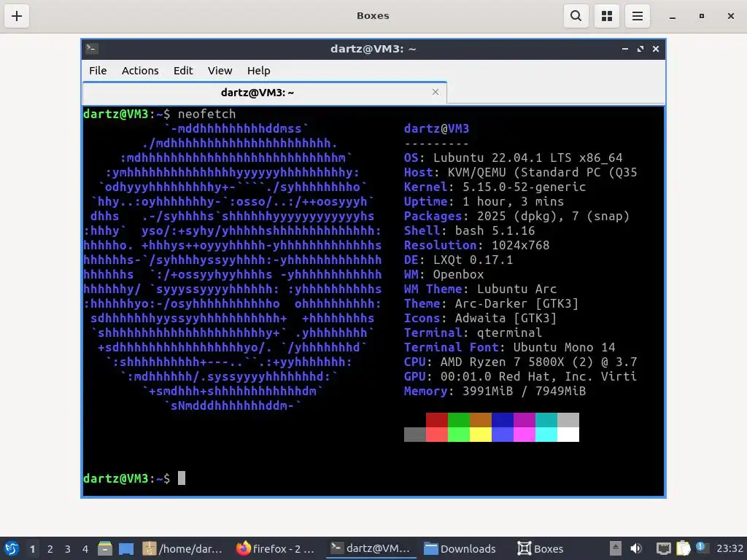Image resolution: width=747 pixels, height=560 pixels.
Task: Maximize the QTerminal window
Action: click(x=640, y=49)
